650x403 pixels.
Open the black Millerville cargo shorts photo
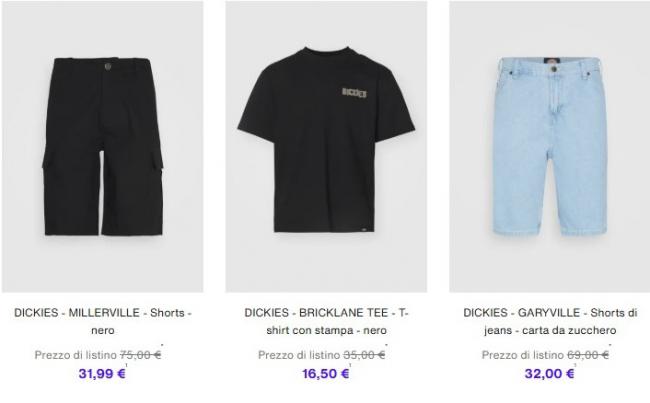pos(102,146)
